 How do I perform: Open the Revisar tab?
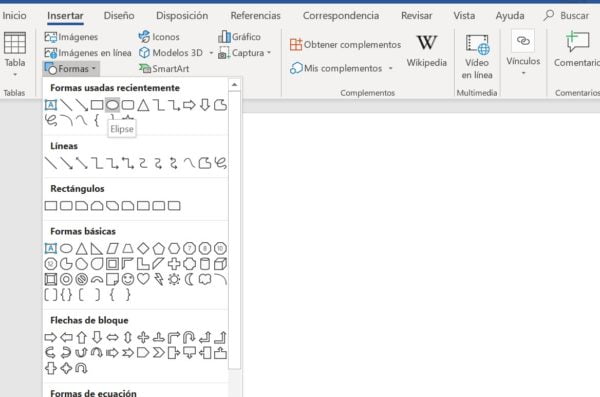click(417, 16)
